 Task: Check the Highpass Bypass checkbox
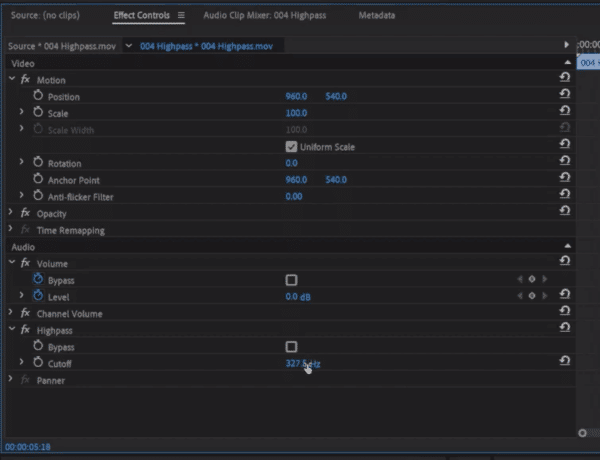click(x=291, y=347)
